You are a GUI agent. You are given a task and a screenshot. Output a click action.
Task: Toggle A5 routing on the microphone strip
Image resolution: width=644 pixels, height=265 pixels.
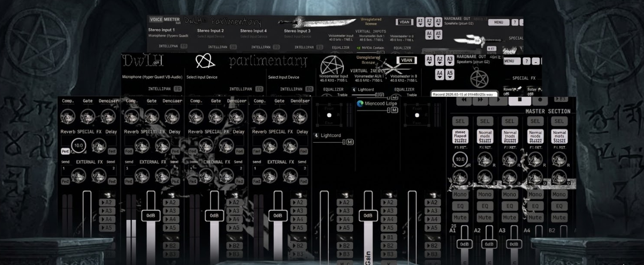point(108,228)
